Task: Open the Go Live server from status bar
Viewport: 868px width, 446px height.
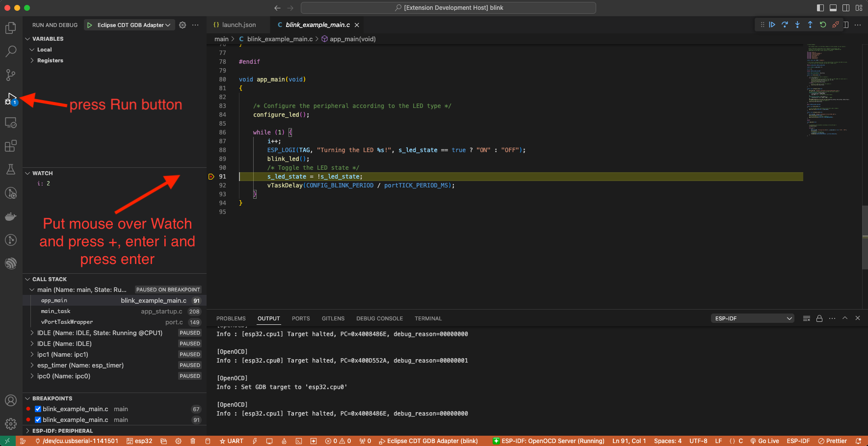Action: click(x=764, y=441)
